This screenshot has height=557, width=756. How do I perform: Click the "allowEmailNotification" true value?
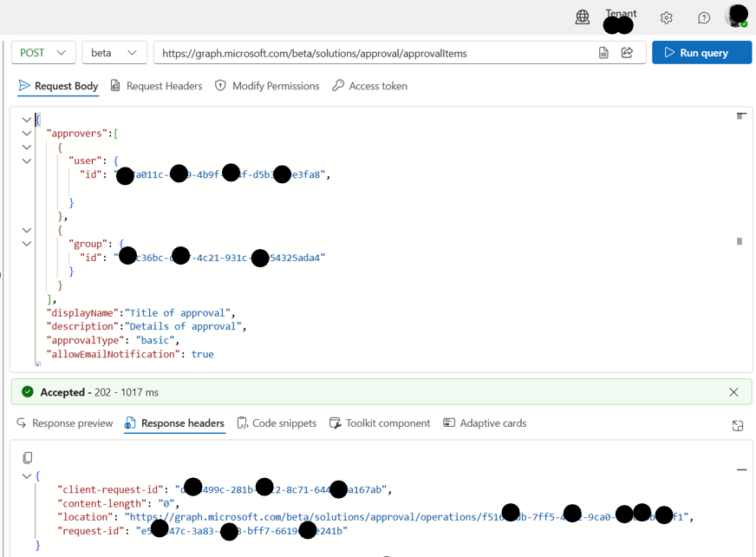pyautogui.click(x=203, y=354)
